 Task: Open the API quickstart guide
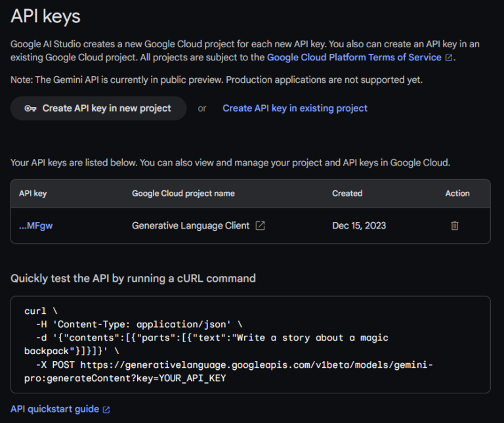54,409
